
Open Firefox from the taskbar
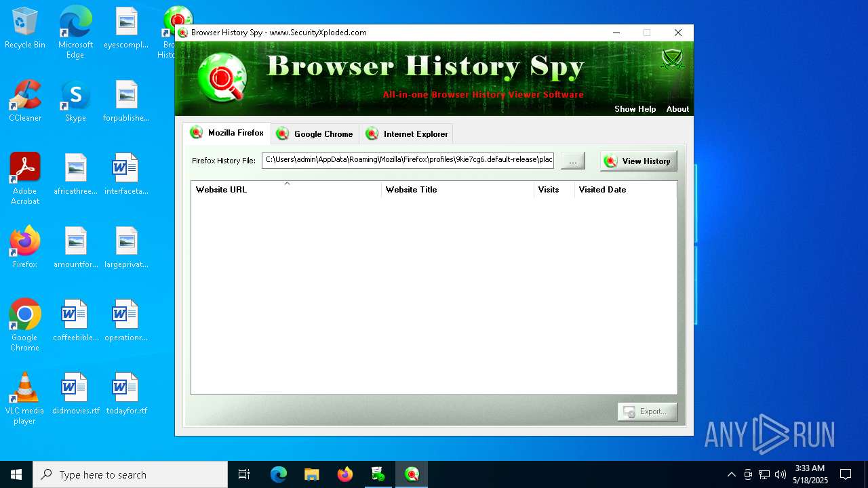pyautogui.click(x=345, y=474)
